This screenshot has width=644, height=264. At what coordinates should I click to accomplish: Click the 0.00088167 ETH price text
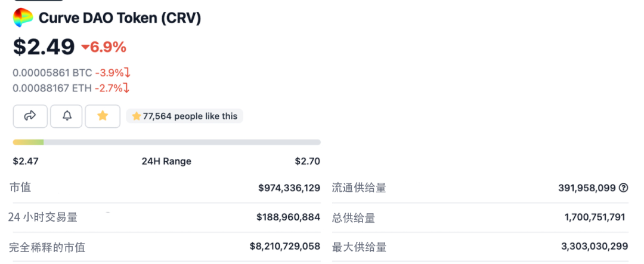52,88
